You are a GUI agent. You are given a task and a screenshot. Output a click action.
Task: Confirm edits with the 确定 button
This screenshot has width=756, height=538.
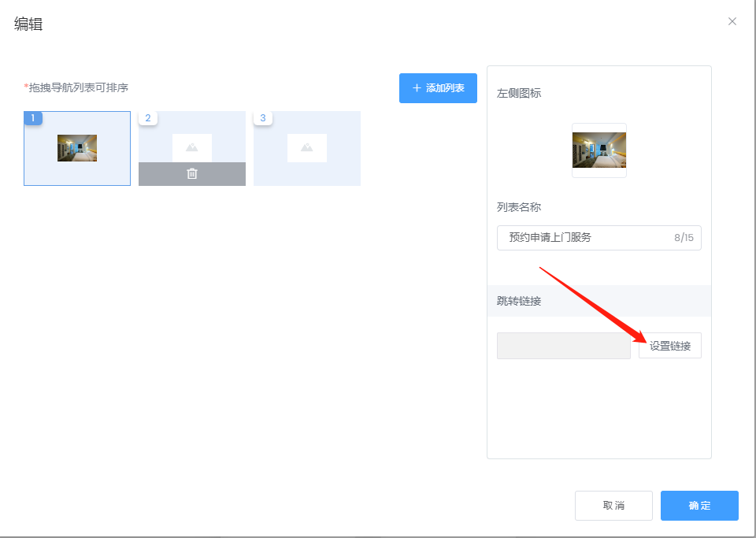tap(699, 506)
